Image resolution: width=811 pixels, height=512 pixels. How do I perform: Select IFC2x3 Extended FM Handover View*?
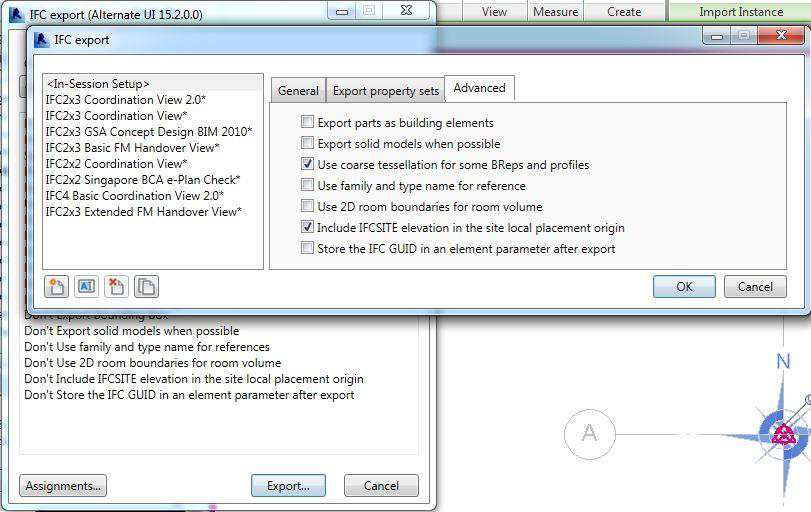coord(153,212)
